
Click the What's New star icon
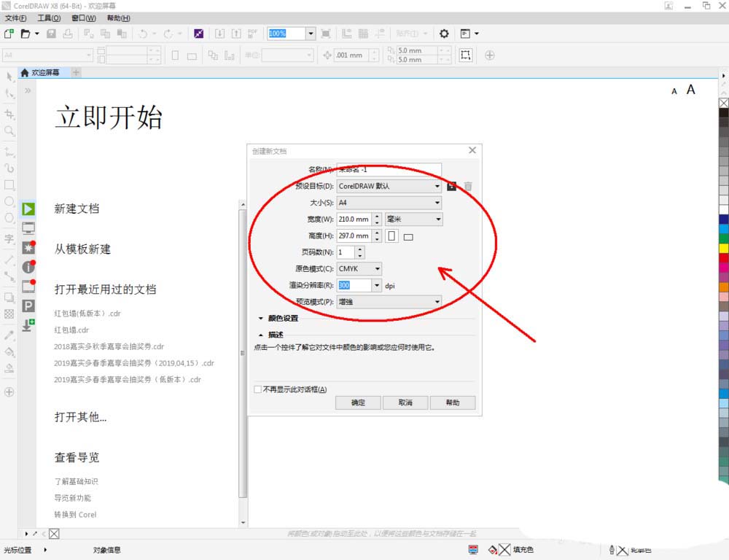pyautogui.click(x=28, y=247)
